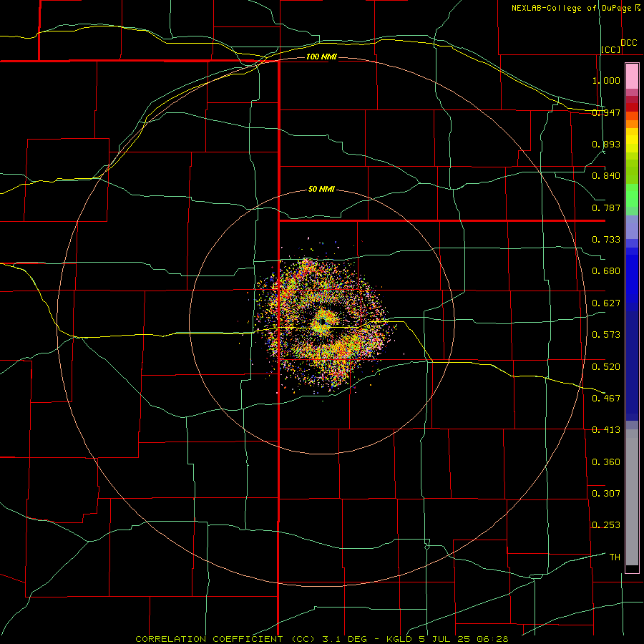Pick the pink band of the color bar
This screenshot has width=644, height=644.
632,77
